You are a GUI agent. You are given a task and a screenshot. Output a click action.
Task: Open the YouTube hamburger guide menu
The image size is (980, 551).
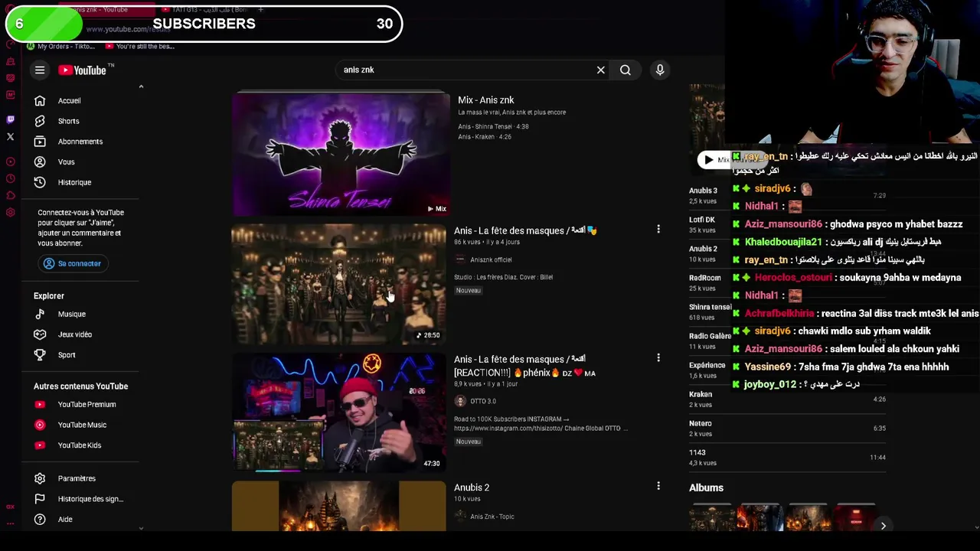(40, 70)
